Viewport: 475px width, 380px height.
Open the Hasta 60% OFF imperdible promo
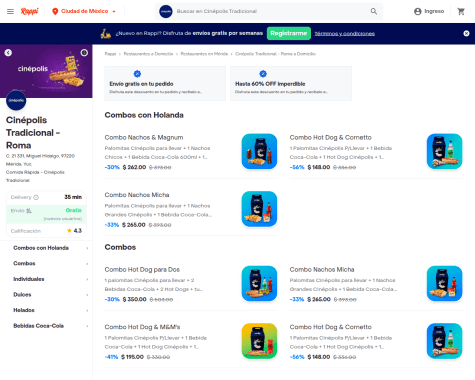(291, 83)
